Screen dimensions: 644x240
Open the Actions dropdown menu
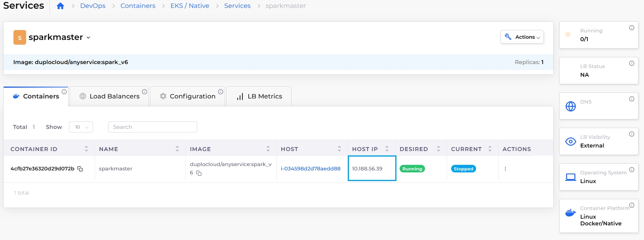(x=522, y=37)
